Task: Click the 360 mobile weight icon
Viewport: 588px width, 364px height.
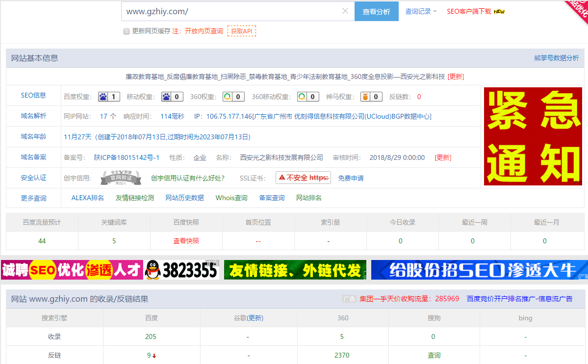Action: 302,97
